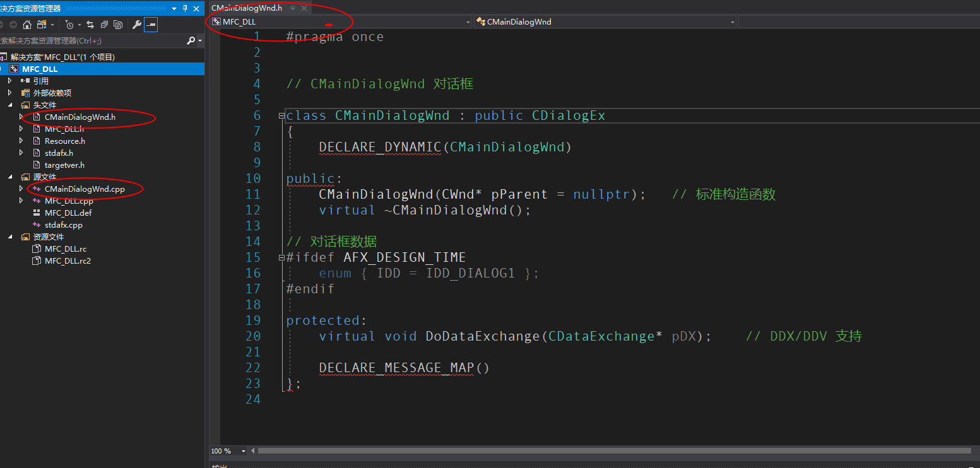The width and height of the screenshot is (980, 468).
Task: Click the stdafx.cpp file icon
Action: click(37, 225)
